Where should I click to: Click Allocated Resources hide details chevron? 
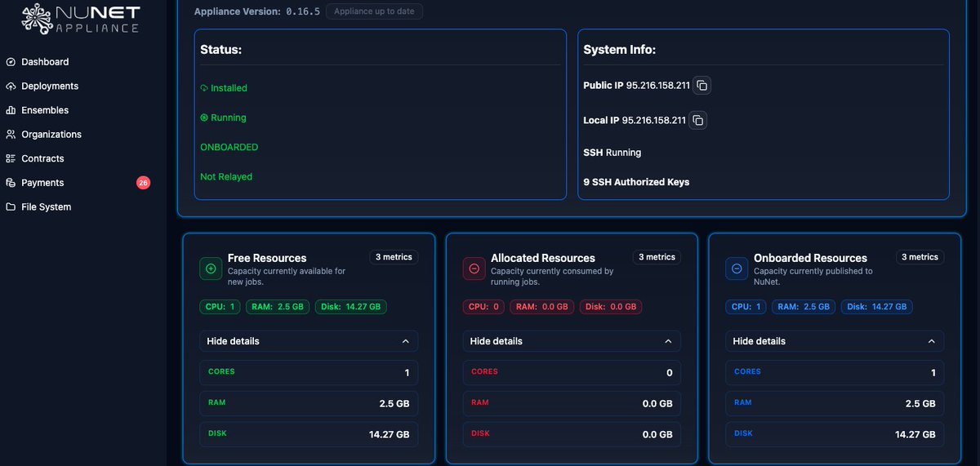[668, 341]
